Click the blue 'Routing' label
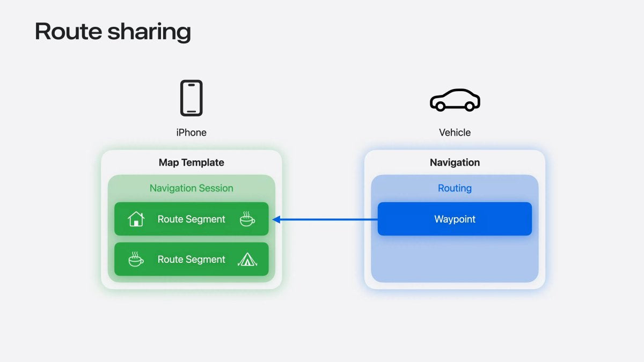This screenshot has width=644, height=362. tap(455, 188)
